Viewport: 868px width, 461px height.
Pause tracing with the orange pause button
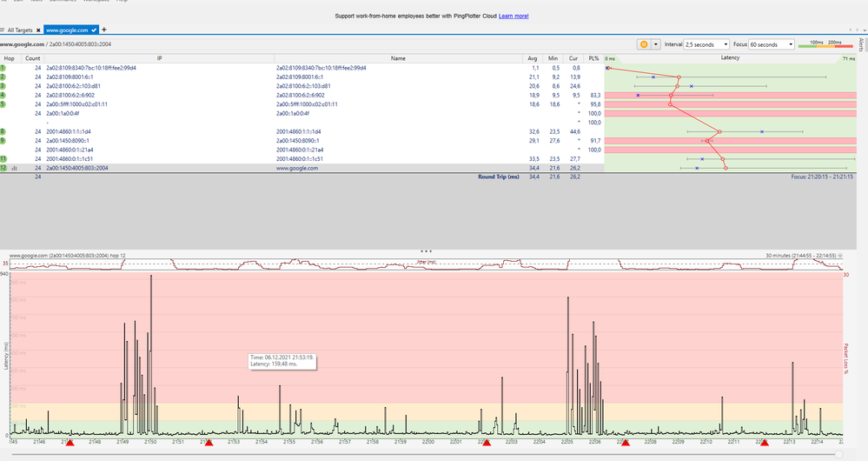[x=644, y=43]
